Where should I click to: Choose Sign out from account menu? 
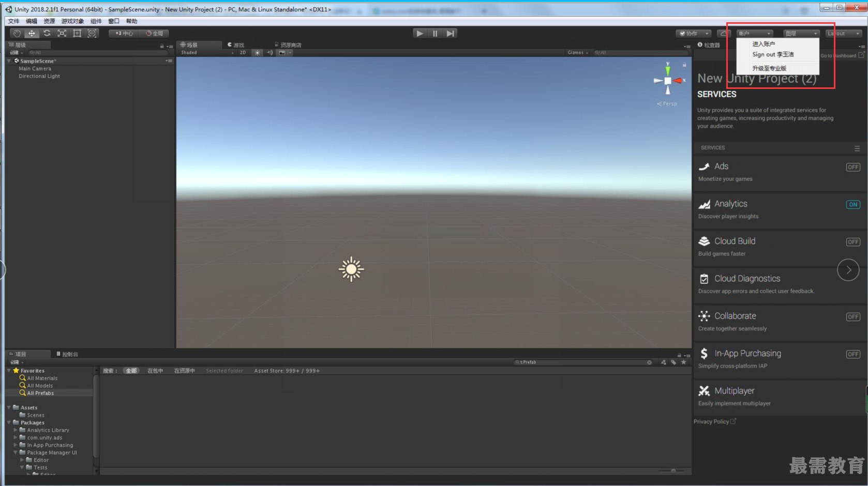[773, 54]
